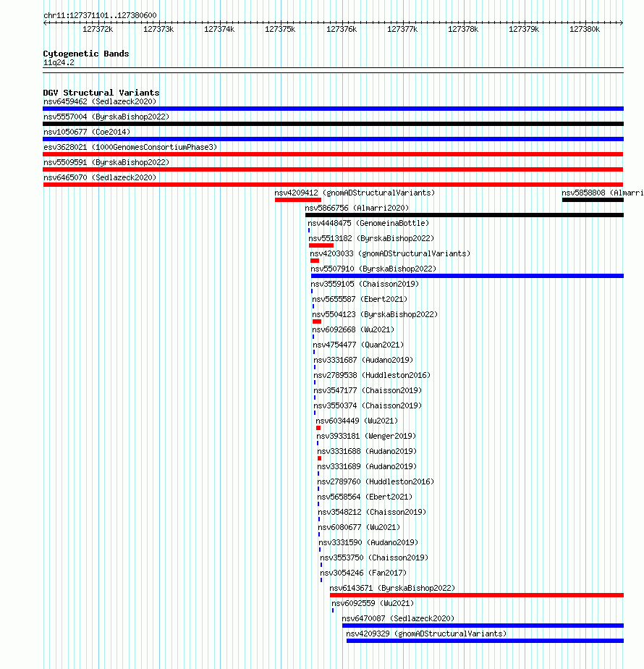Click the 127380k ruler position

click(585, 30)
